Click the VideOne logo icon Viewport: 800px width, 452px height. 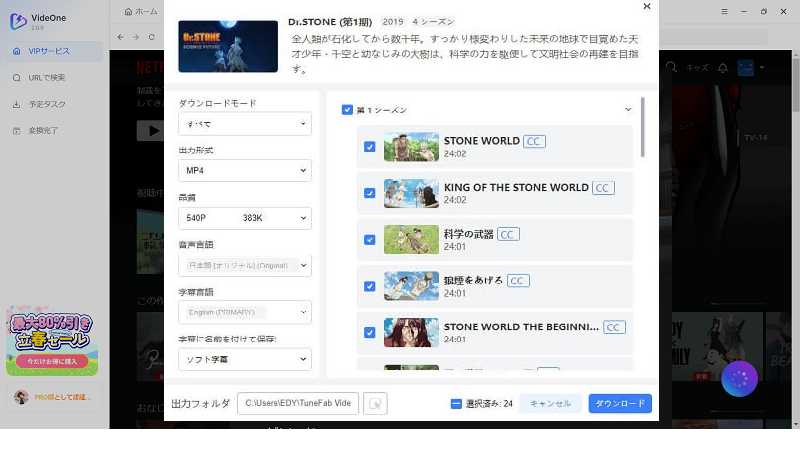(x=18, y=21)
